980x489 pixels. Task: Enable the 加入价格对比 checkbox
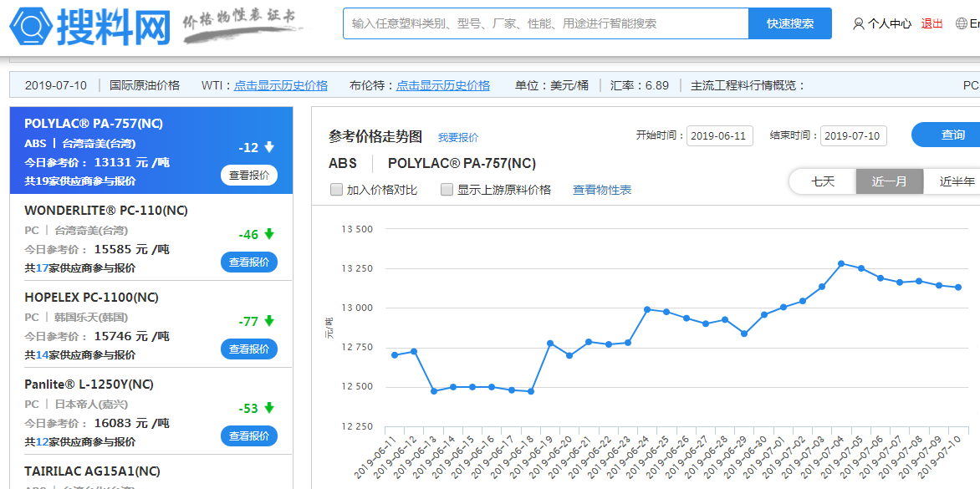point(336,190)
